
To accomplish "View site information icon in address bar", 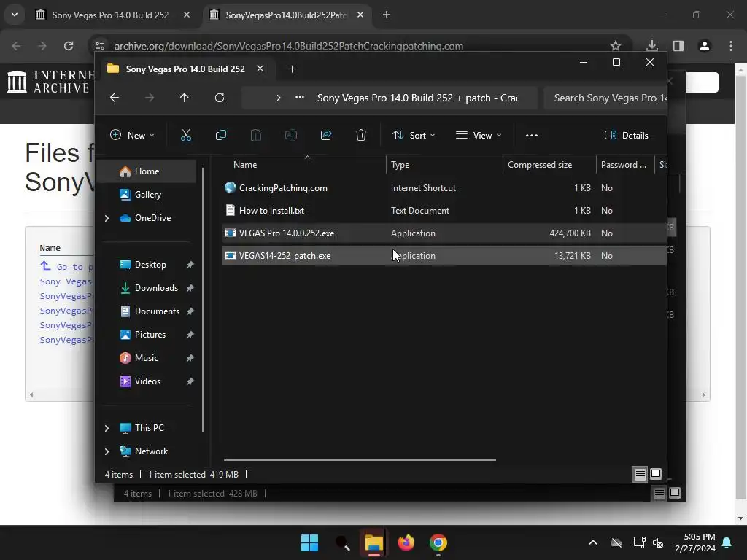I will click(x=100, y=46).
